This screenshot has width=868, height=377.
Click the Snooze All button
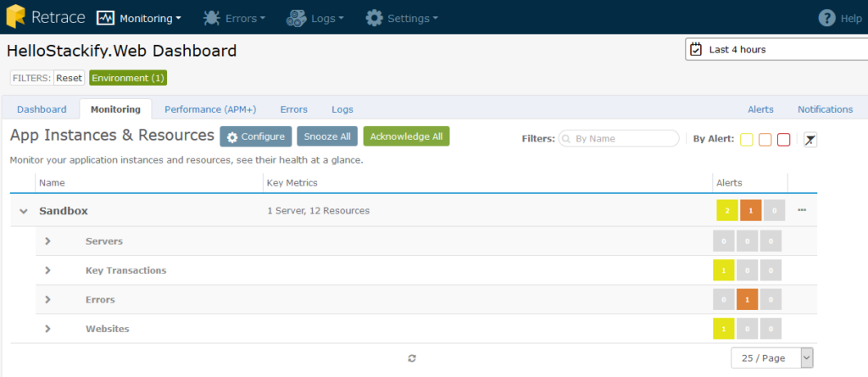327,136
